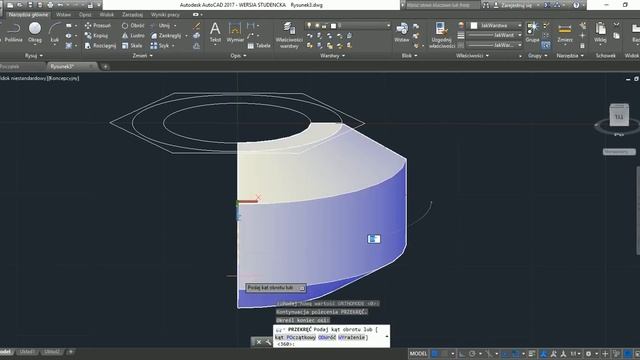
Task: Toggle polar tracking in status bar
Action: tap(472, 353)
